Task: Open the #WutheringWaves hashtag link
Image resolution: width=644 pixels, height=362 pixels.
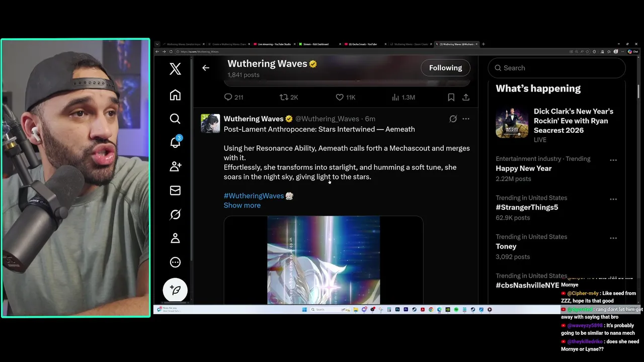Action: tap(254, 196)
